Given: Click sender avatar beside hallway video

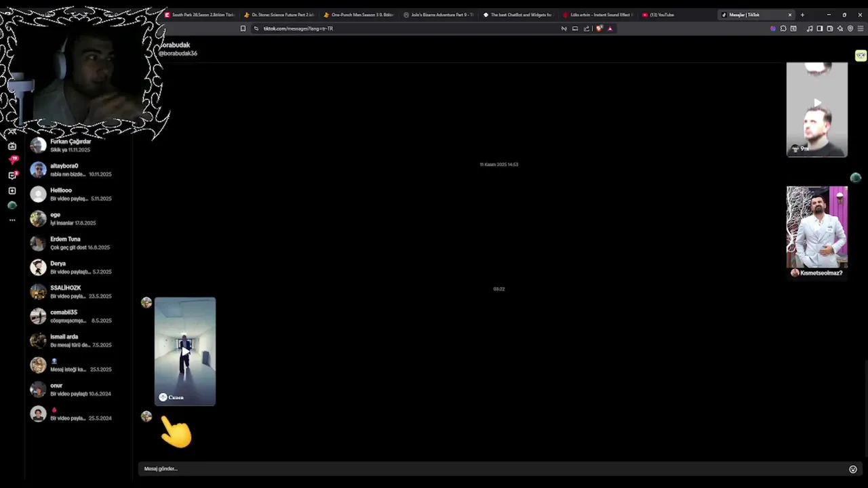Looking at the screenshot, I should [146, 302].
